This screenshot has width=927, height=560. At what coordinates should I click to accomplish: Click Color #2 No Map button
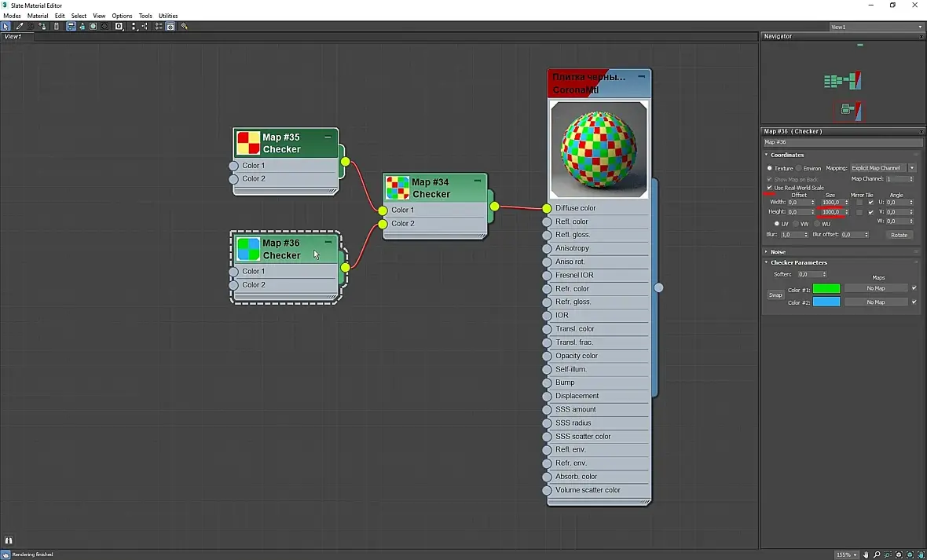coord(876,302)
